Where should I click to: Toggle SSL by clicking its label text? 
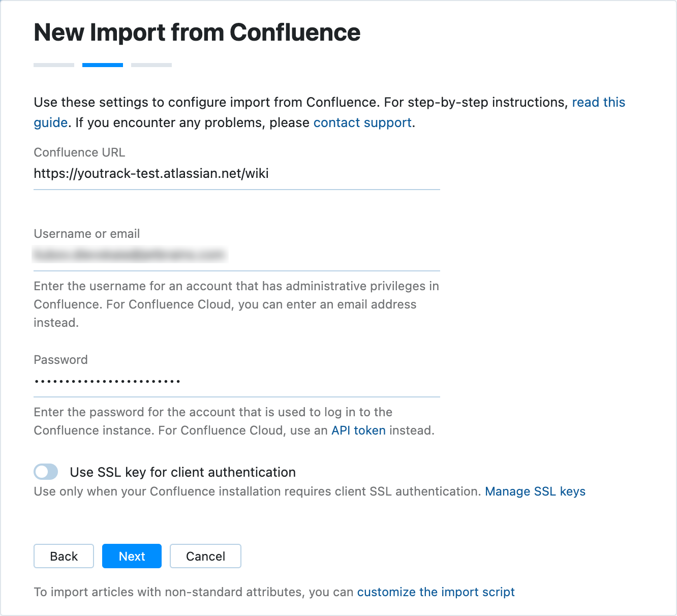tap(182, 472)
